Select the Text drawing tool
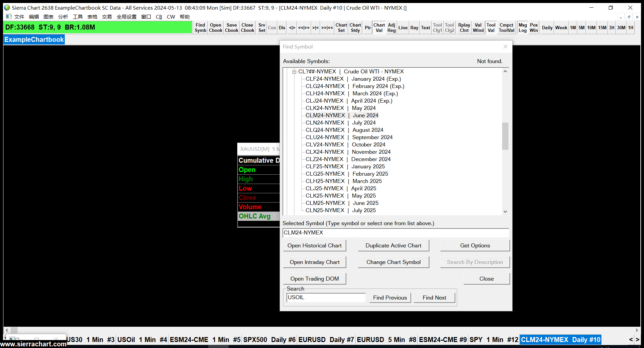The image size is (644, 348). 426,28
